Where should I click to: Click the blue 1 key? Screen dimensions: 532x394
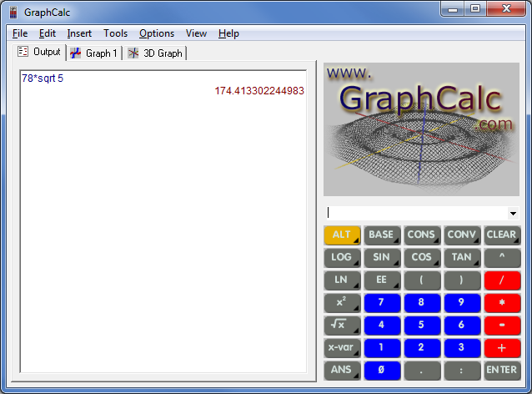(x=382, y=348)
